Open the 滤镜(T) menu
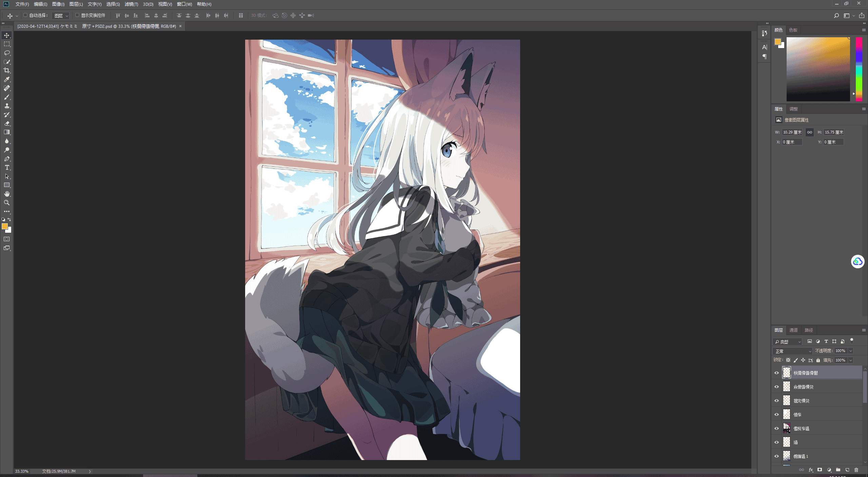868x477 pixels. click(131, 4)
